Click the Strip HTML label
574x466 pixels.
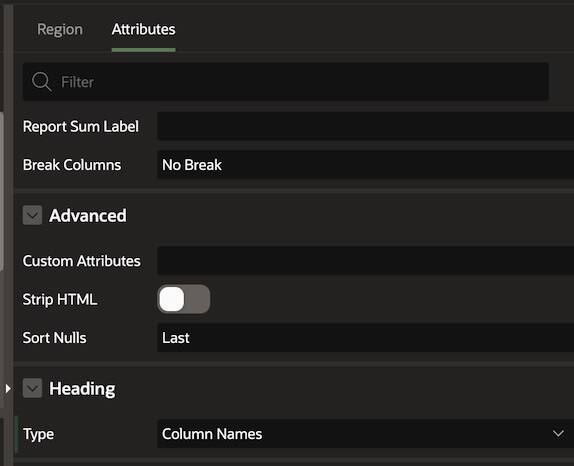[60, 299]
